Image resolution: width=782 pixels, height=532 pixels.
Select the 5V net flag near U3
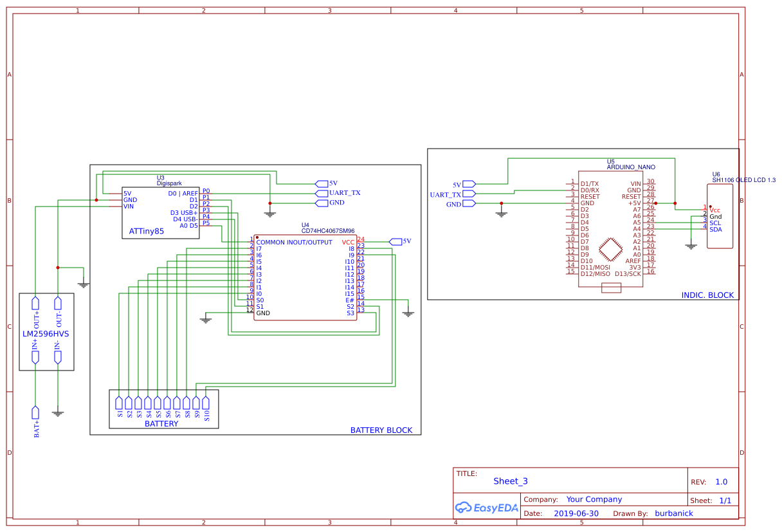(x=323, y=183)
